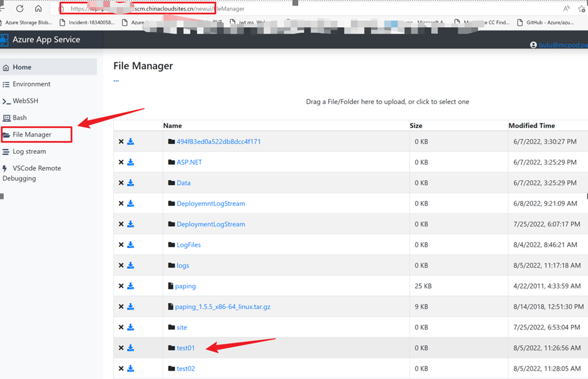Expand the breadcrumb ellipsis under File Manager

pyautogui.click(x=116, y=81)
